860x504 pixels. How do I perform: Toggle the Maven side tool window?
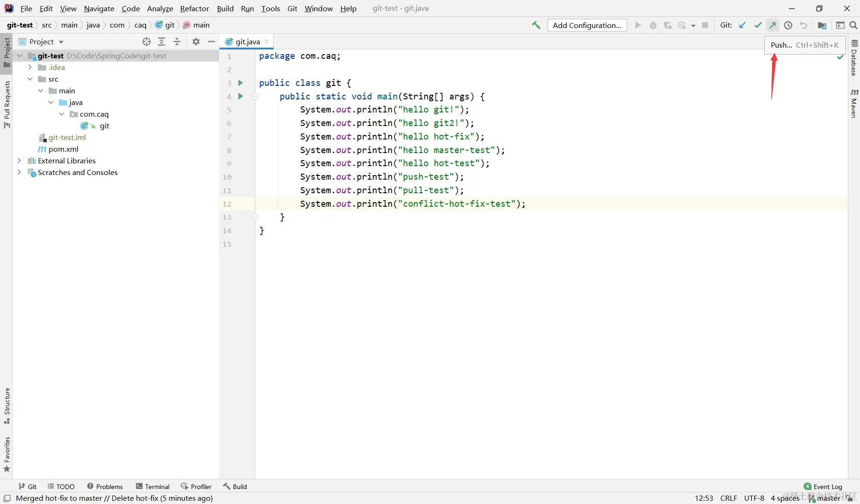click(x=854, y=103)
